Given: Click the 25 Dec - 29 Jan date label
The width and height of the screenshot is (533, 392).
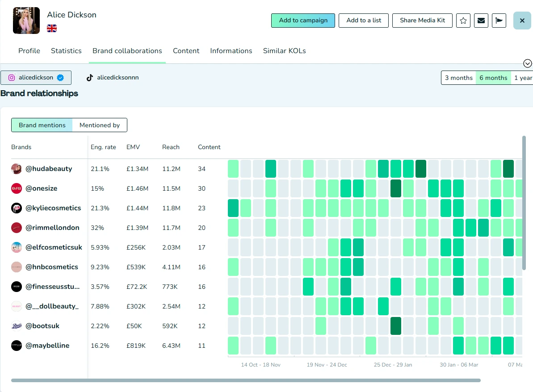Looking at the screenshot, I should click(393, 364).
